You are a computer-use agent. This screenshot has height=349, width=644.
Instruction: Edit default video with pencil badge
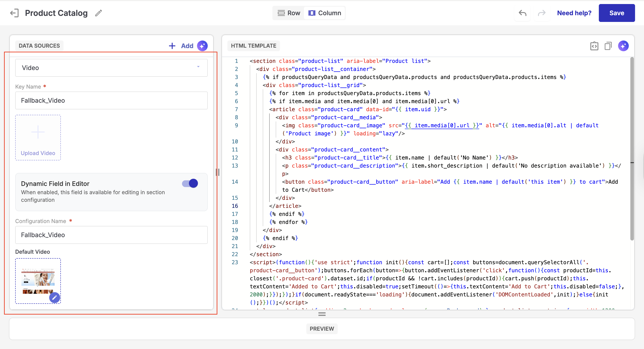coord(55,298)
